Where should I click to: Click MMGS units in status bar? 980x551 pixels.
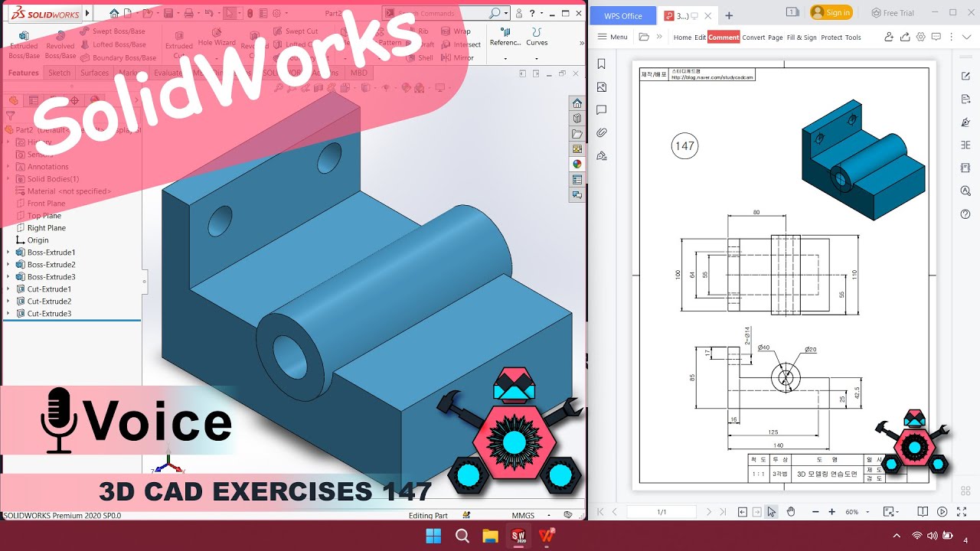pos(523,515)
